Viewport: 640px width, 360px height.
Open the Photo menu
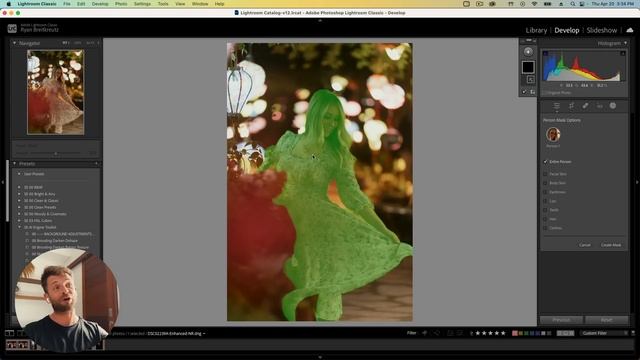pos(121,4)
